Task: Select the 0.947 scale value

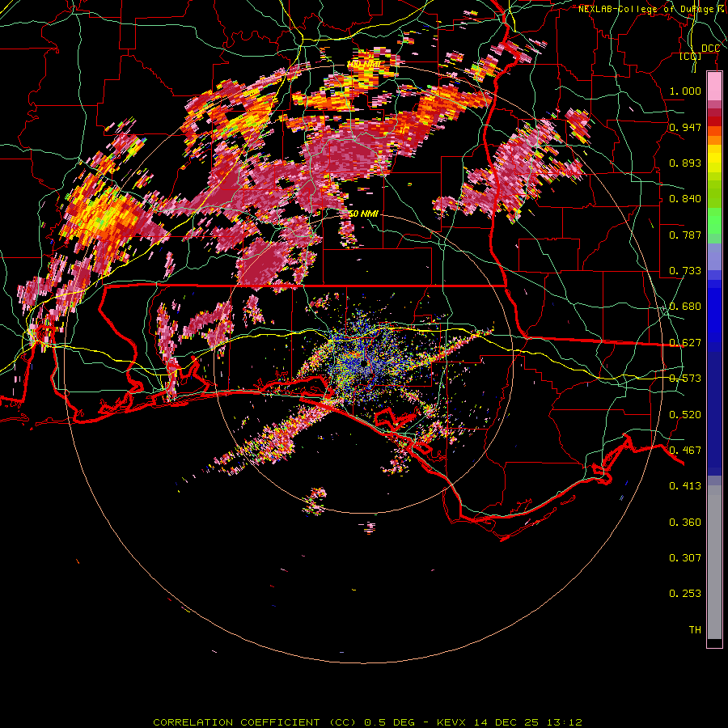Action: (x=685, y=127)
